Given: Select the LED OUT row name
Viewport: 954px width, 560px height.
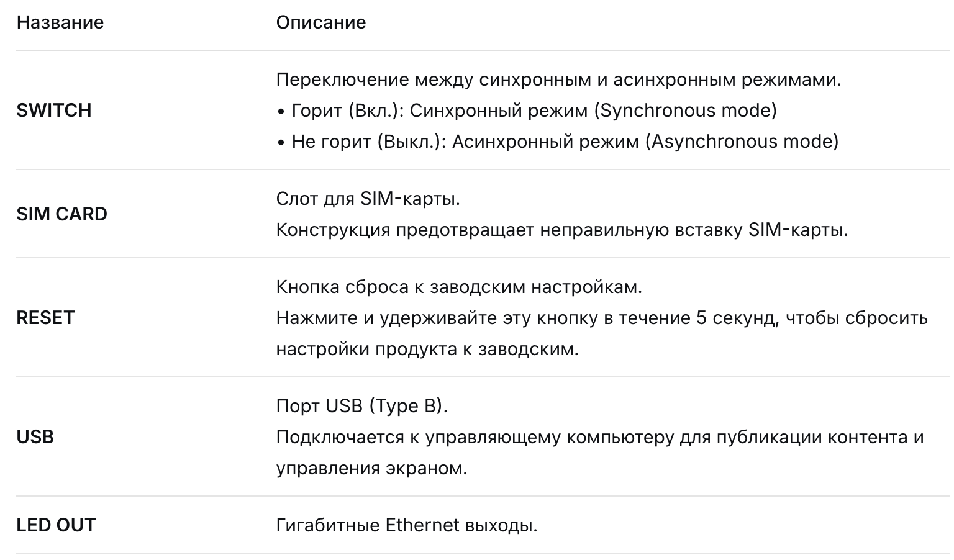Looking at the screenshot, I should 56,525.
